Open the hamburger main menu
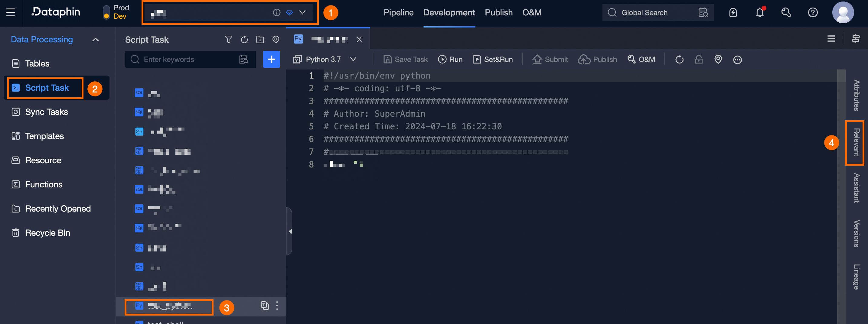868x324 pixels. click(11, 13)
